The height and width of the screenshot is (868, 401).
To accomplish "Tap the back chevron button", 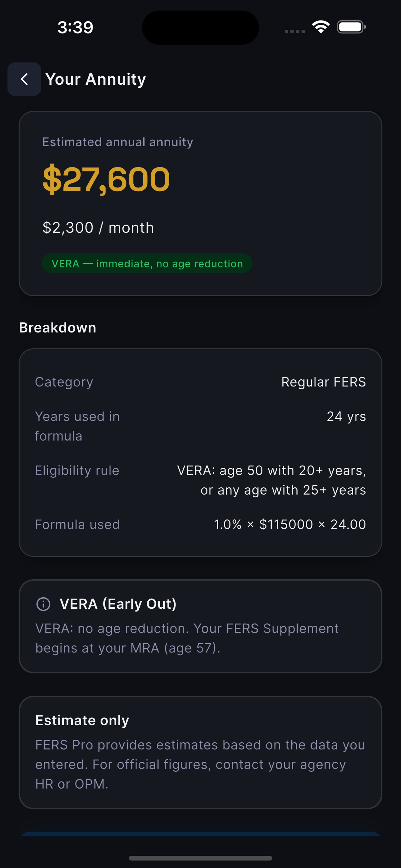I will pyautogui.click(x=24, y=79).
